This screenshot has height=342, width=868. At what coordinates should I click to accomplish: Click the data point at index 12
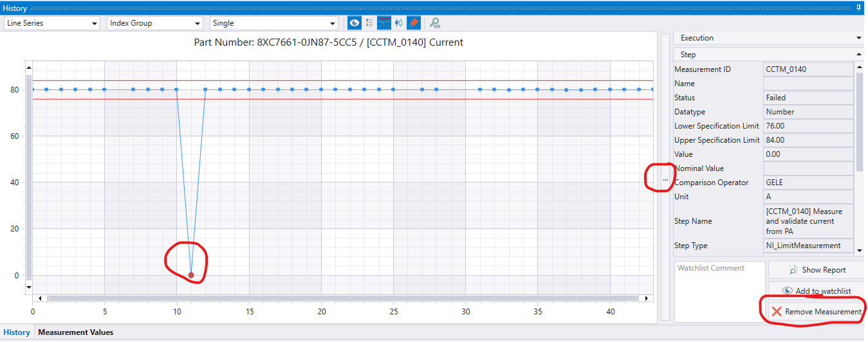[205, 89]
